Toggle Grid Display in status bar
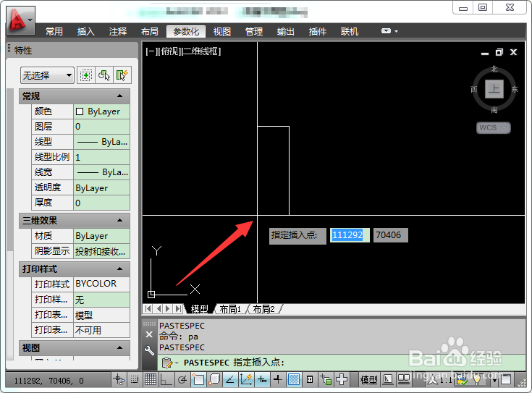This screenshot has width=532, height=393. click(x=151, y=379)
